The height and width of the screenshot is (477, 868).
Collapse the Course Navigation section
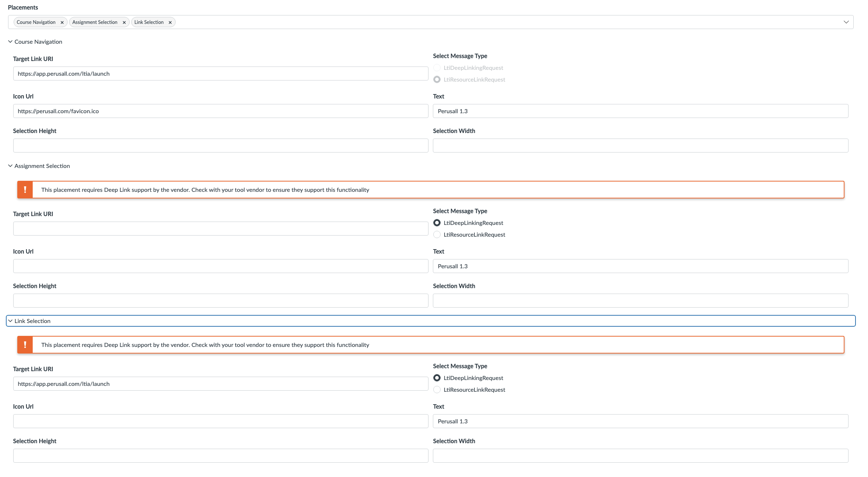click(38, 42)
